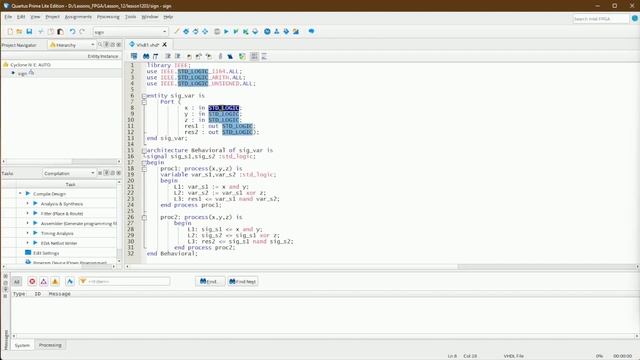Click the messages filter text field
Image resolution: width=640 pixels, height=360 pixels.
tap(124, 281)
